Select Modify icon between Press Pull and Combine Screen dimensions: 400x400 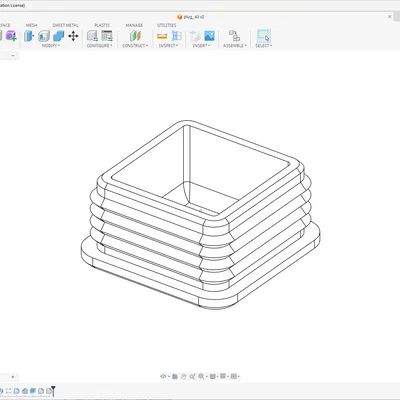pos(44,36)
